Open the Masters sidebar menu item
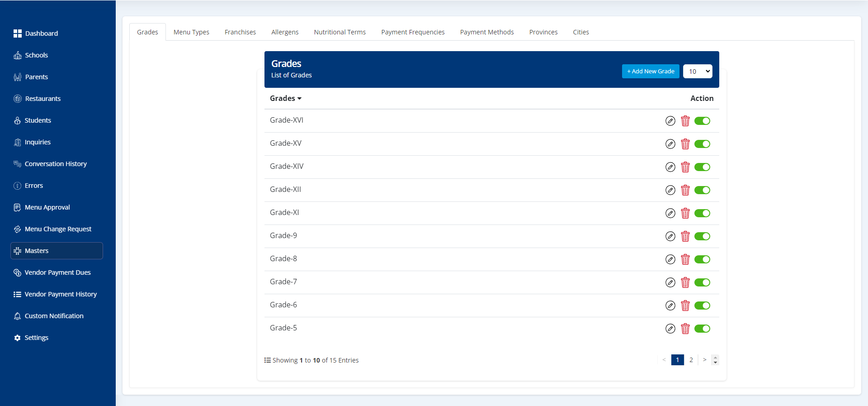 pyautogui.click(x=57, y=251)
